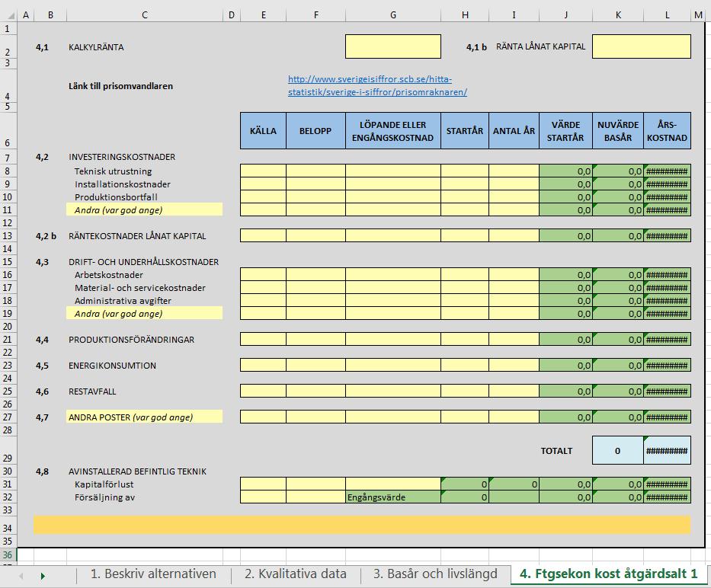711x588 pixels.
Task: Click the BELOPP table header
Action: pyautogui.click(x=315, y=130)
